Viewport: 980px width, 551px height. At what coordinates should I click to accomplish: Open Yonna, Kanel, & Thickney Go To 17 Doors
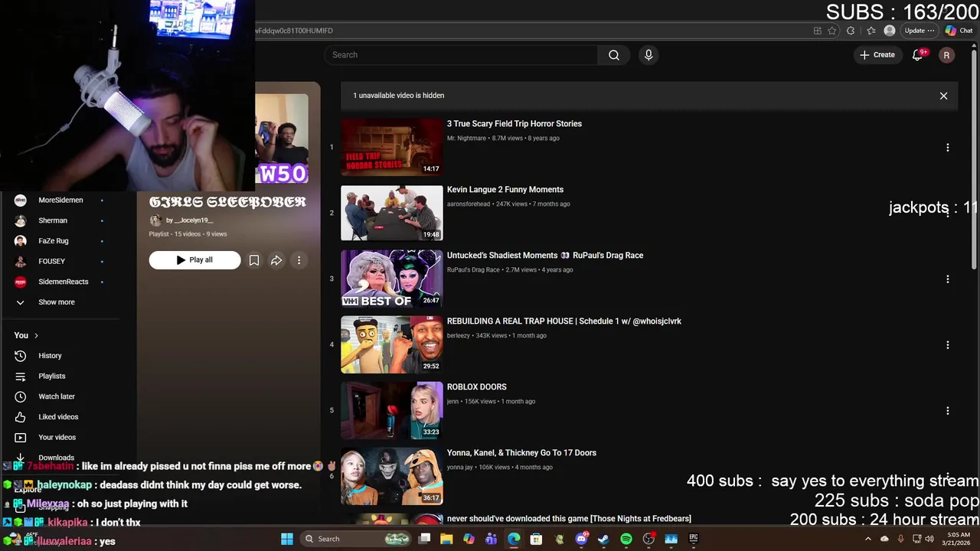[521, 453]
